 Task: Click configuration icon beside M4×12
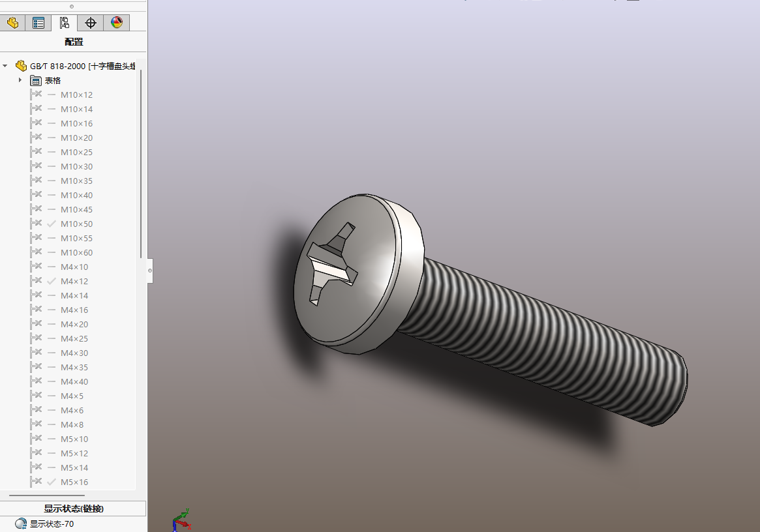point(36,280)
